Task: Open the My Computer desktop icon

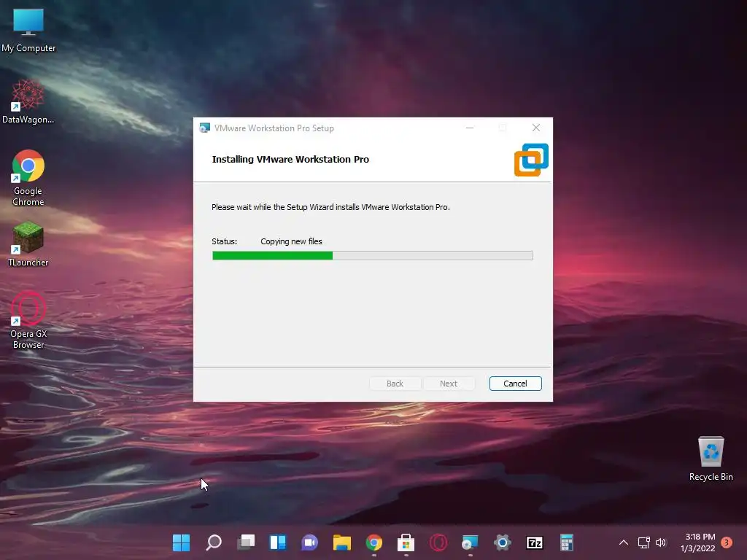Action: (28, 30)
